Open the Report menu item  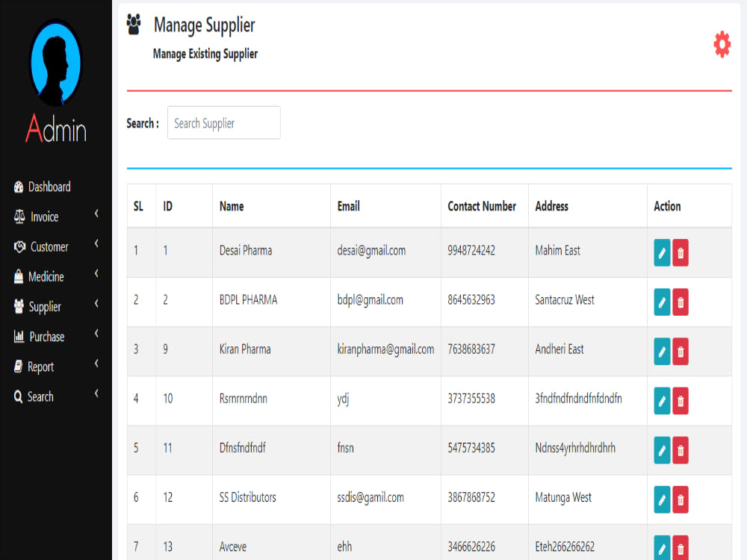pyautogui.click(x=40, y=367)
